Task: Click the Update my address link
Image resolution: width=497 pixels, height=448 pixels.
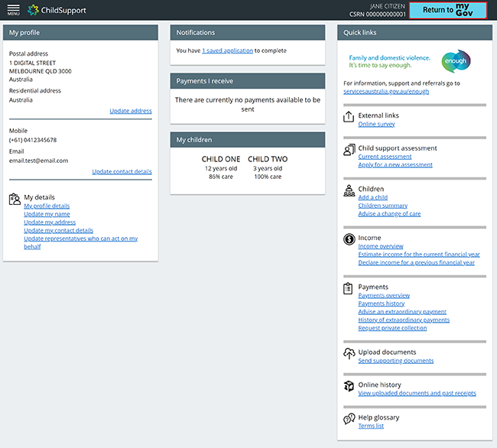Action: [50, 222]
